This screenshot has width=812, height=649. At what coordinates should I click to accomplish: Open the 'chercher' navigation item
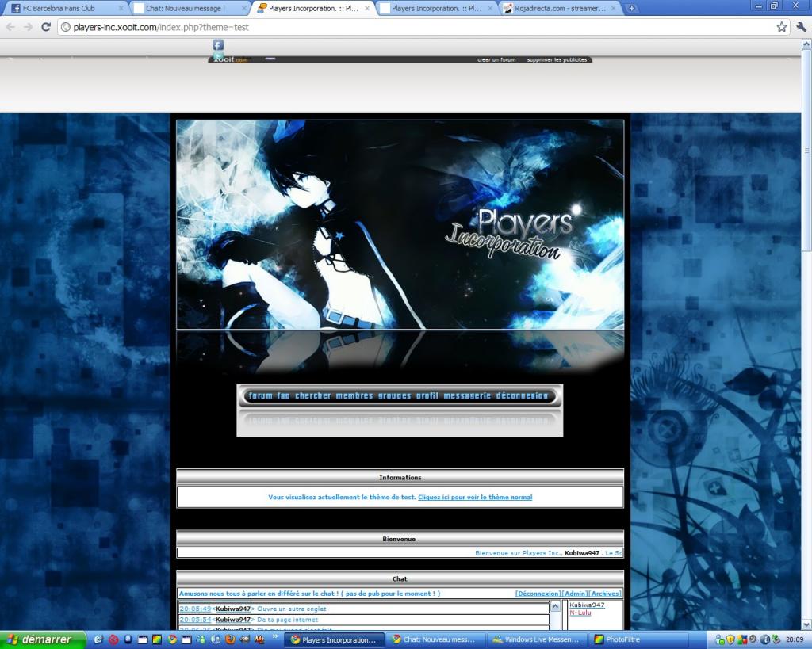coord(312,396)
